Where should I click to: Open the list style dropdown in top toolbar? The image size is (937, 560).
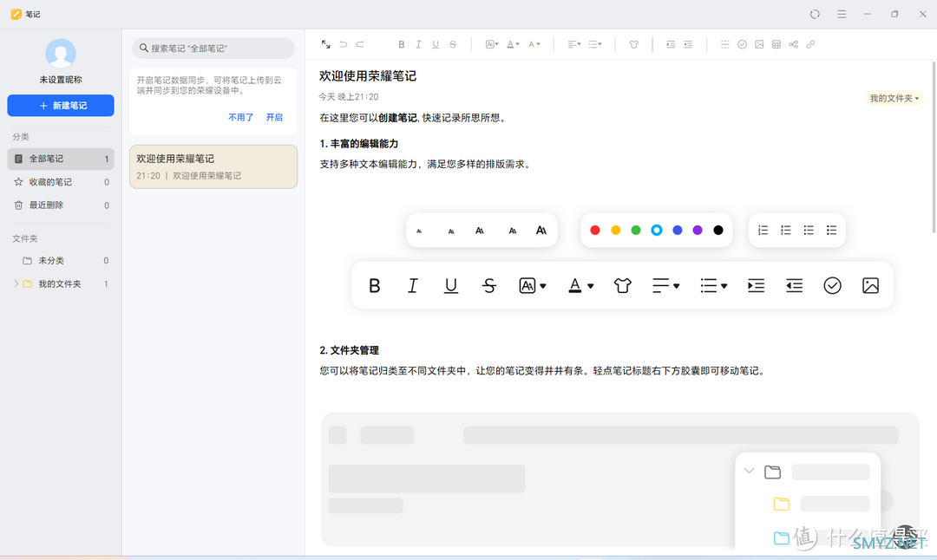(595, 44)
